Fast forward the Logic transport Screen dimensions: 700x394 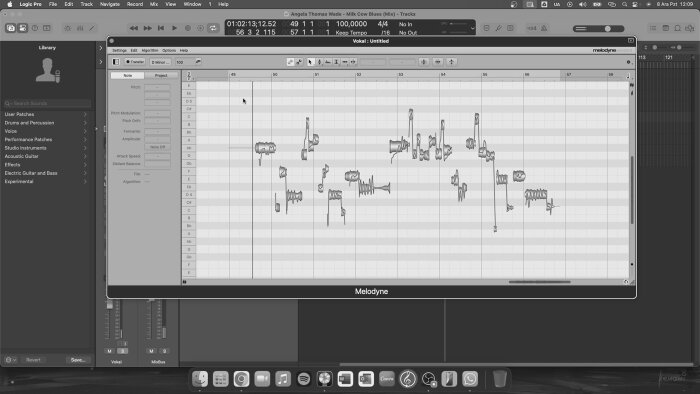[147, 28]
